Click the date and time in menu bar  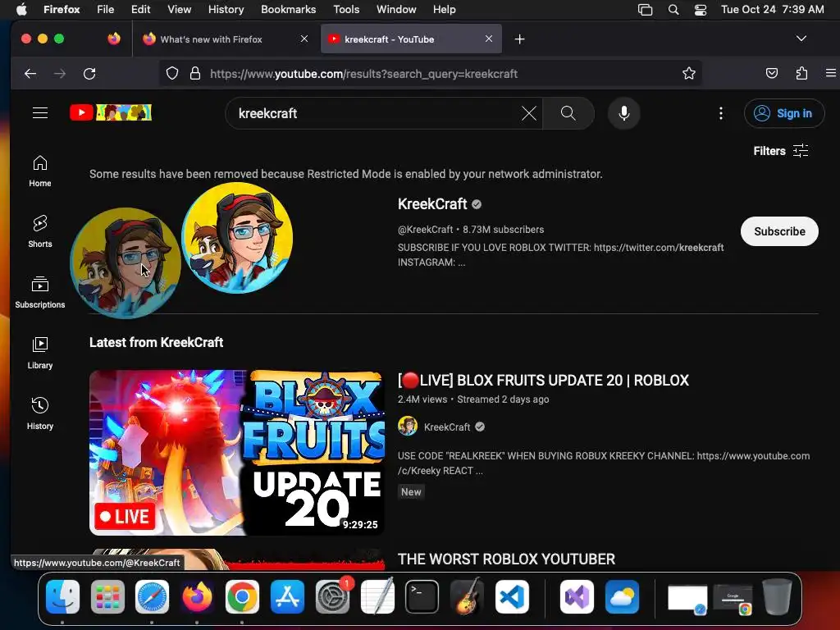click(772, 10)
